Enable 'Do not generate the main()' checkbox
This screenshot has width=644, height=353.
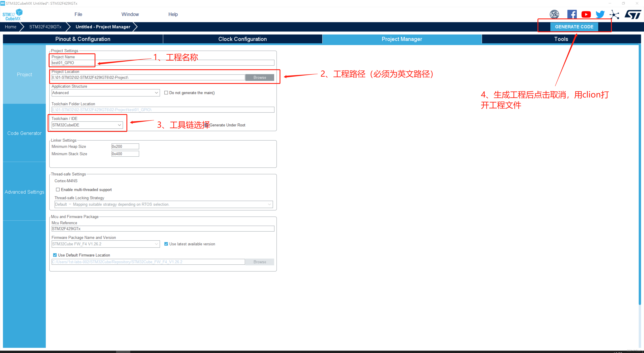[x=166, y=93]
